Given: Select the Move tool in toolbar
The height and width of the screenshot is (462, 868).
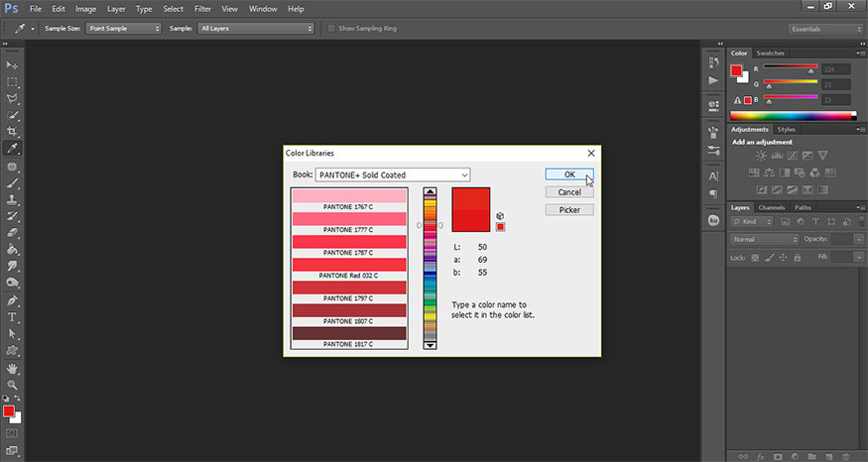Looking at the screenshot, I should click(x=13, y=64).
